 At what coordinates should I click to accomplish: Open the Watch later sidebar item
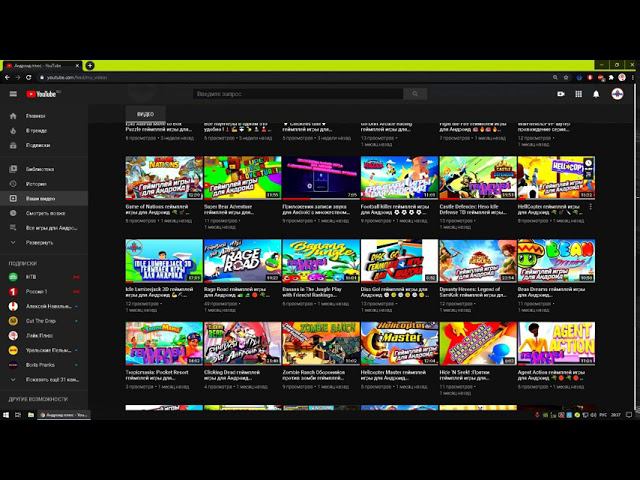(44, 213)
